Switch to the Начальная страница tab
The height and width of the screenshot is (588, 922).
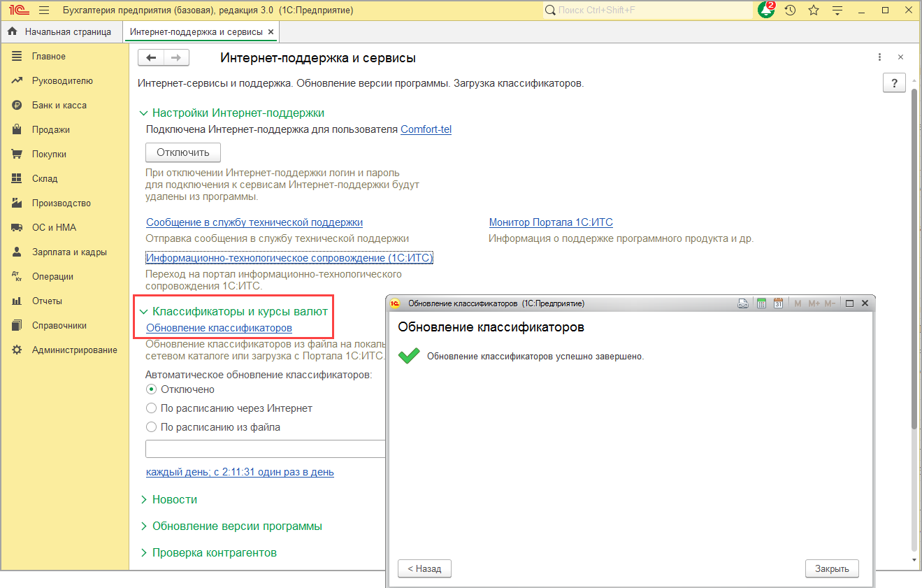click(60, 32)
